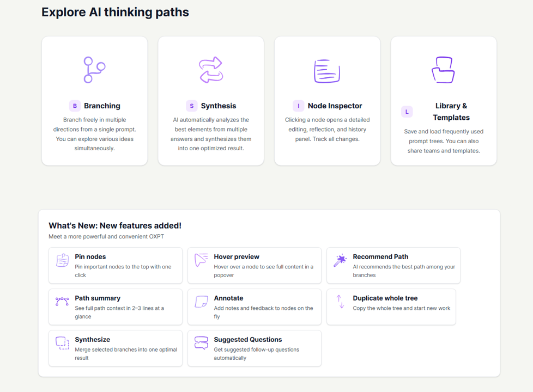Click the Branching node-graph icon
533x392 pixels.
pos(94,69)
